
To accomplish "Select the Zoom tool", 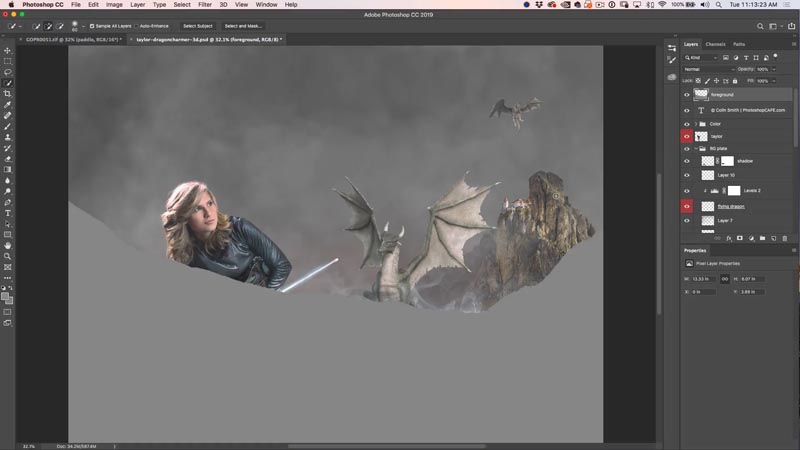I will coord(8,256).
